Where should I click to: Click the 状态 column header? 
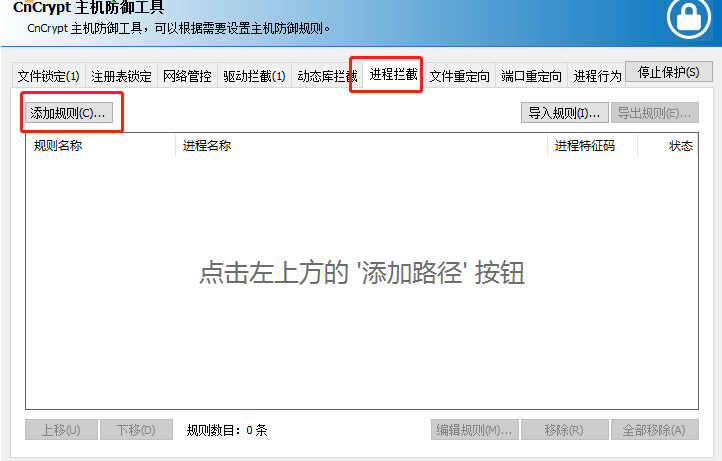pyautogui.click(x=680, y=146)
